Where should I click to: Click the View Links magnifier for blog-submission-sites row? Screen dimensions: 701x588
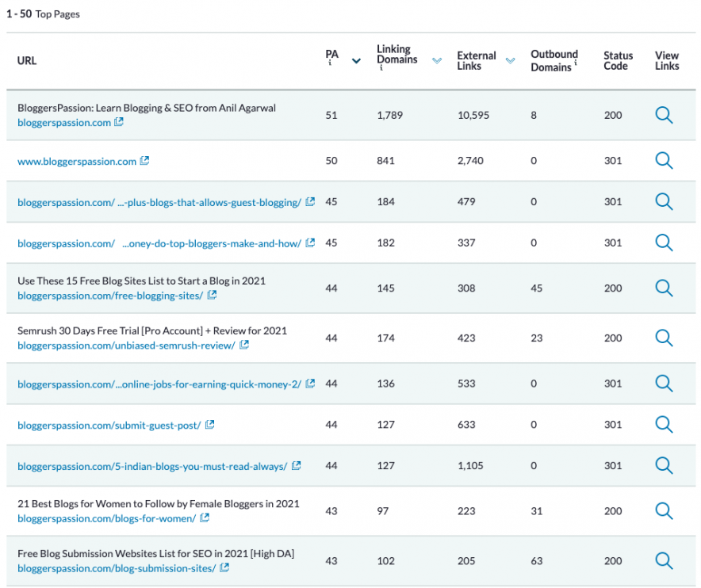pyautogui.click(x=664, y=560)
